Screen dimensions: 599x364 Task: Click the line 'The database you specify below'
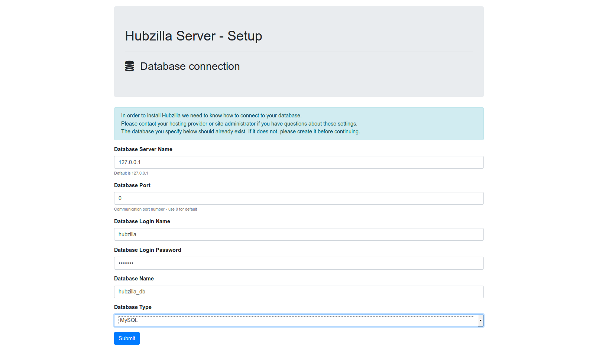coord(240,131)
